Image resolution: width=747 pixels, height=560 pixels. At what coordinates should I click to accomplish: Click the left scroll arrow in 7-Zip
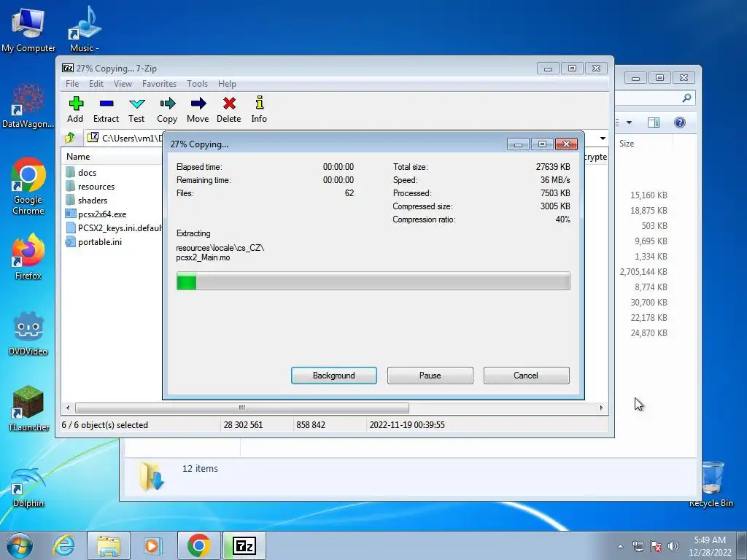(x=68, y=408)
